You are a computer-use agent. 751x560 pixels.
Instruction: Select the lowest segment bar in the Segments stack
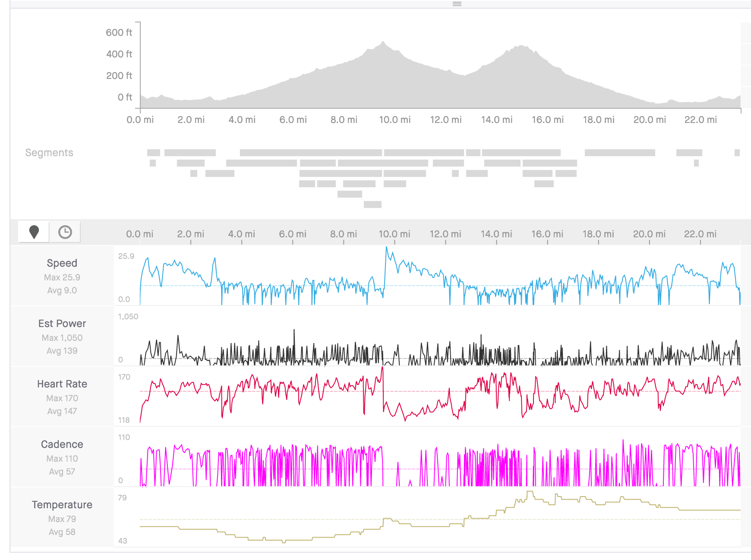pos(372,204)
